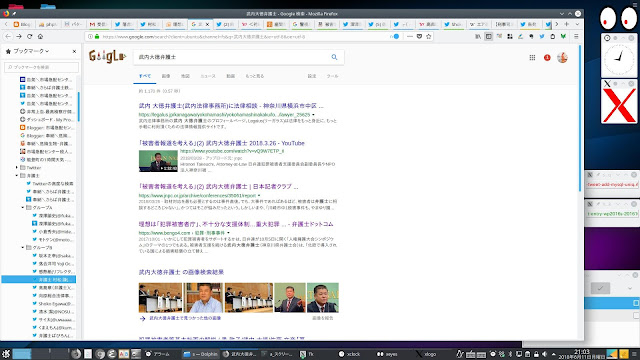640x360 pixels.
Task: Click the Twitter extension icon in toolbar
Action: coord(542,36)
